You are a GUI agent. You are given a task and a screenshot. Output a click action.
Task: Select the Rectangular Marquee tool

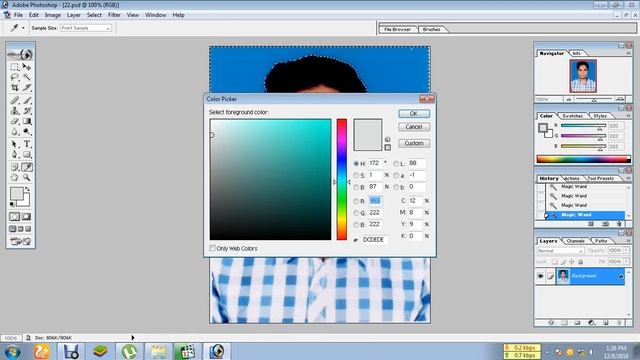(15, 67)
